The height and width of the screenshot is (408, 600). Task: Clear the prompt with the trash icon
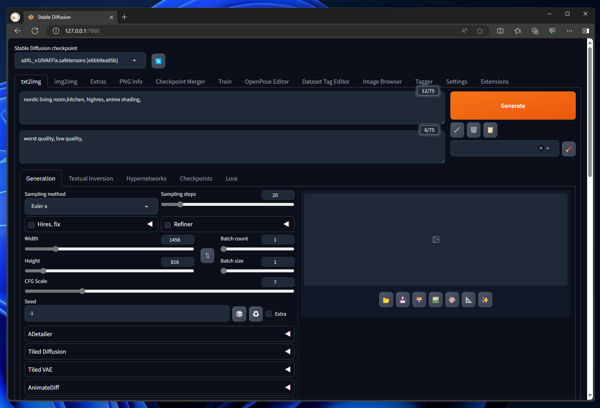coord(473,130)
